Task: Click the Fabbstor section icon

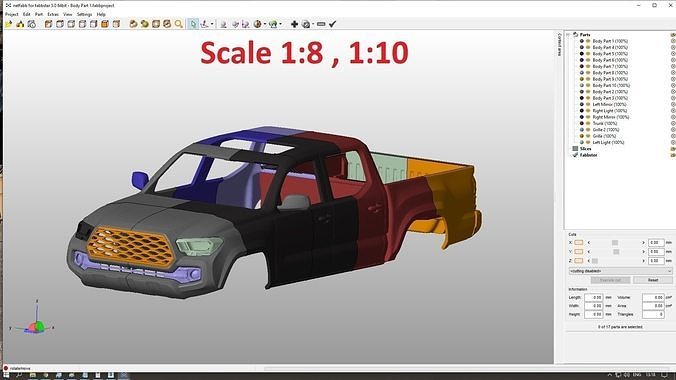Action: 575,155
